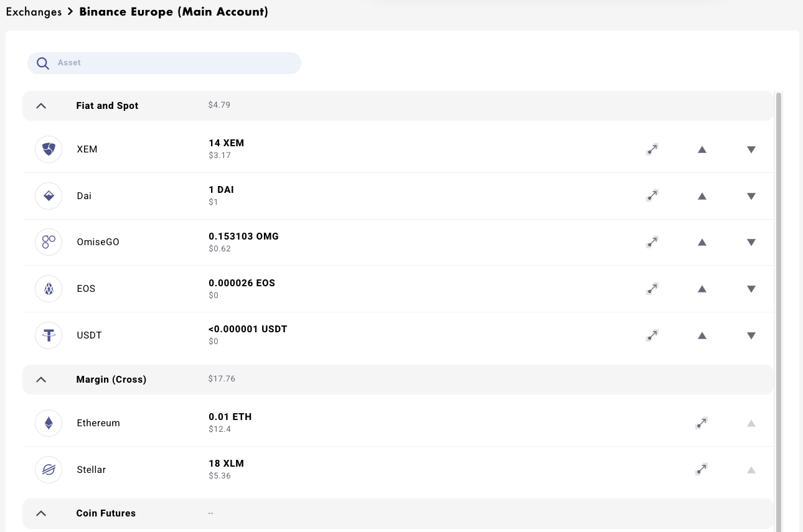Click the up triangle in EOS row
Screen dimensions: 803x532
tap(702, 289)
